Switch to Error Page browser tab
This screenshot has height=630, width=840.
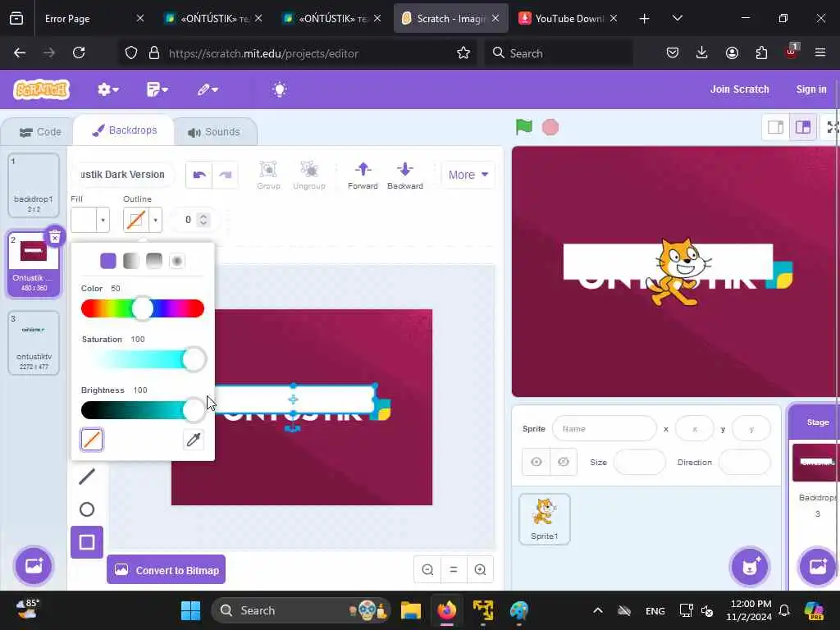pyautogui.click(x=94, y=18)
